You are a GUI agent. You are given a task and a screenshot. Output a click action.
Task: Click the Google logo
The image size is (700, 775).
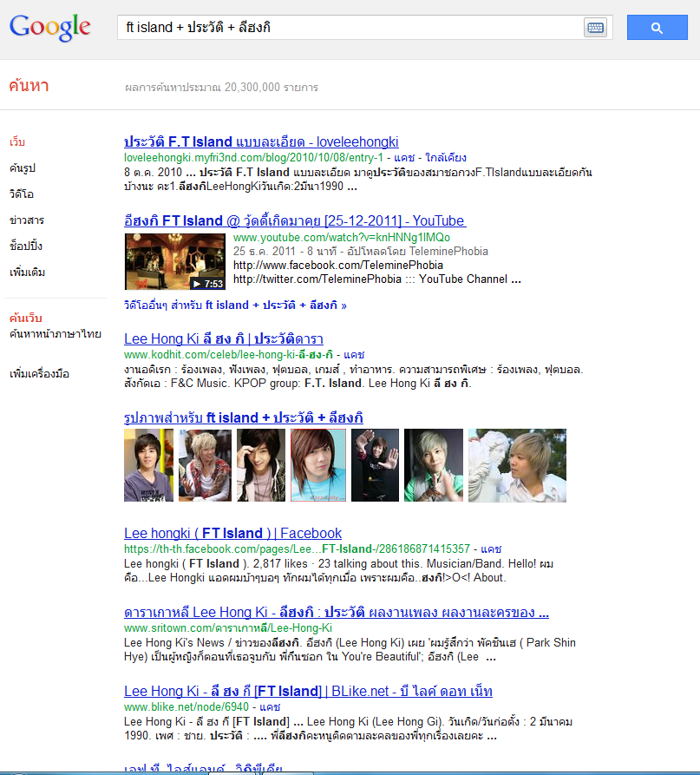pyautogui.click(x=50, y=27)
